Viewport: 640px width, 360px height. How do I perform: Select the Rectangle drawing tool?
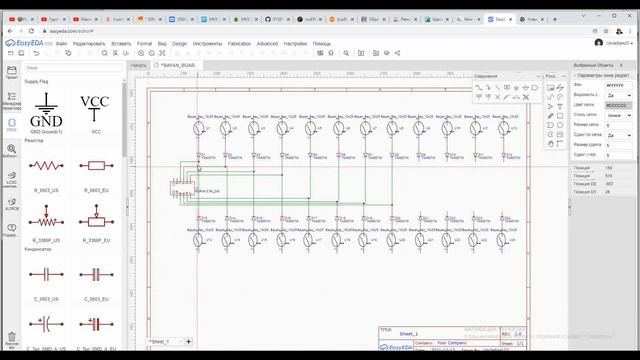coord(560,116)
